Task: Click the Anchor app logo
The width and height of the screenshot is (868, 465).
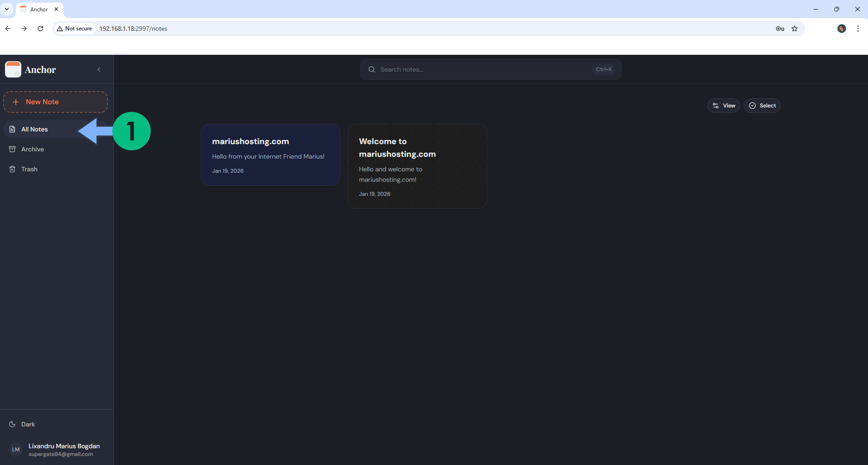Action: [12, 69]
